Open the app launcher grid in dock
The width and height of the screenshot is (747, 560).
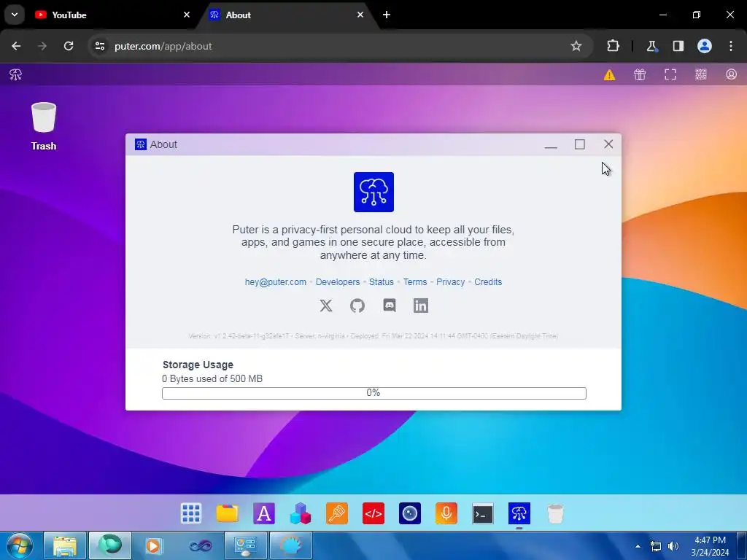click(x=191, y=513)
